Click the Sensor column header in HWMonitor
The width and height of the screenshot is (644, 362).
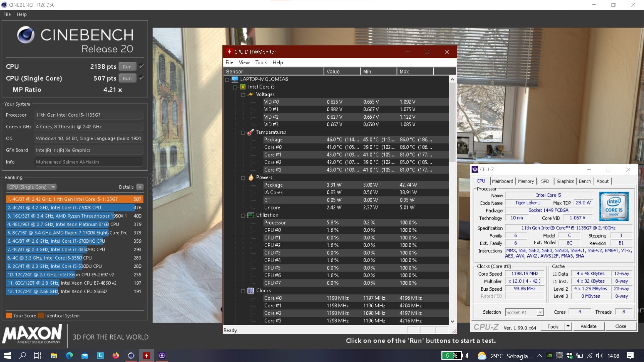point(273,71)
